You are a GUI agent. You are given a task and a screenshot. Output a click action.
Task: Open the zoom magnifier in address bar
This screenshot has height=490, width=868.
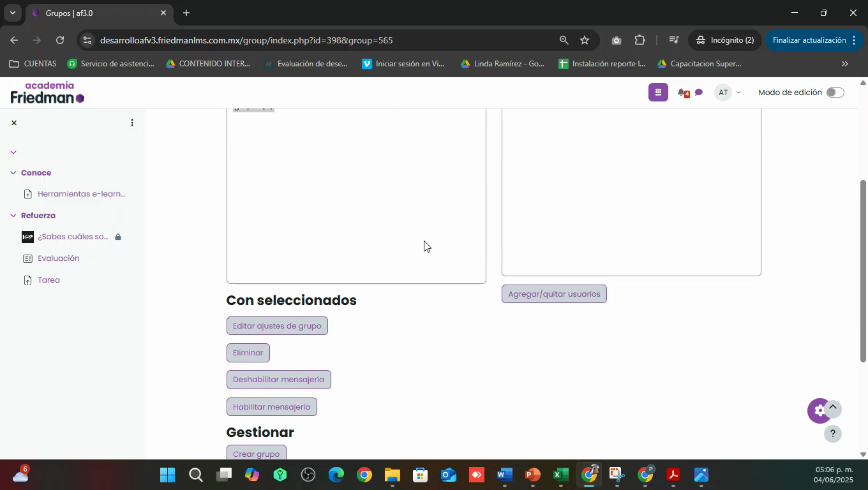coord(564,40)
